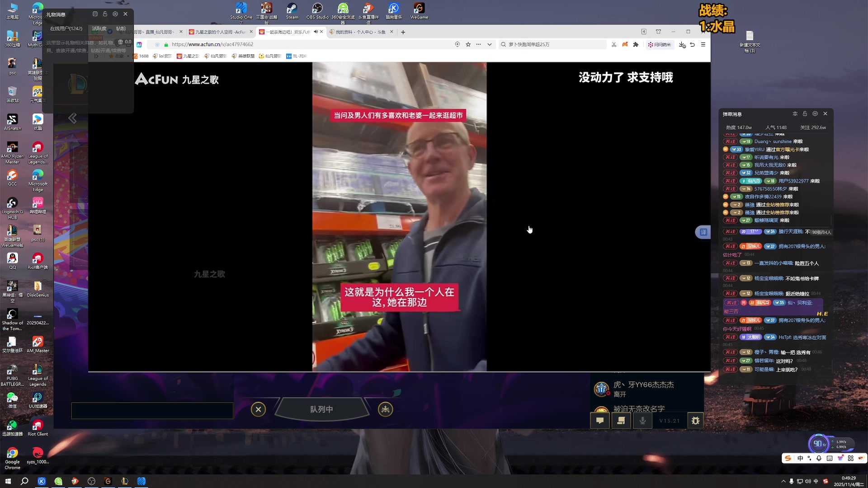Expand the address bar dropdown arrow
This screenshot has height=488, width=868.
[489, 44]
